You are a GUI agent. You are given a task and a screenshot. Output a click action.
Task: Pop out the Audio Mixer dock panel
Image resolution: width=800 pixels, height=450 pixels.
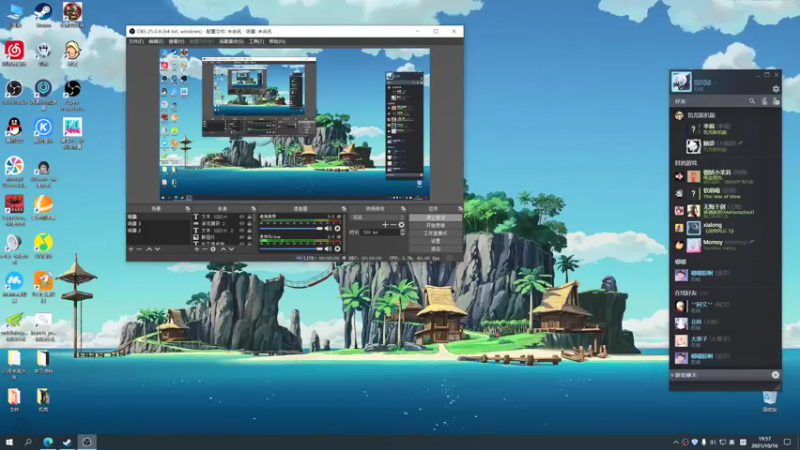(x=343, y=209)
